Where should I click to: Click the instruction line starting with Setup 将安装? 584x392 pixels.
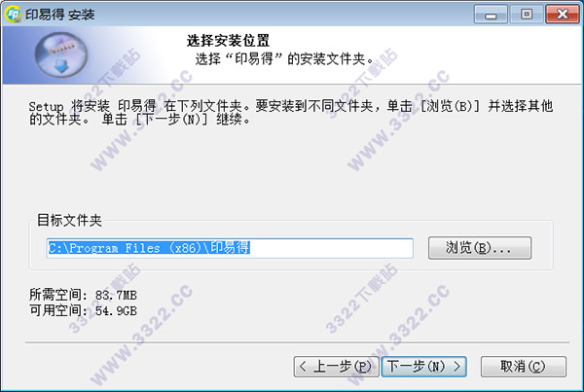coord(290,106)
